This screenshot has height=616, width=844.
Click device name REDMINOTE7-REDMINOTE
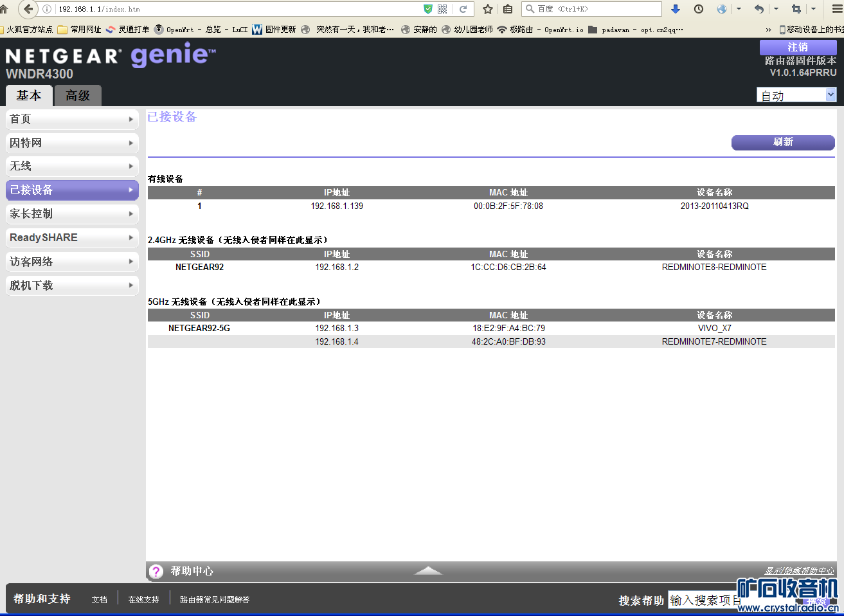coord(714,341)
